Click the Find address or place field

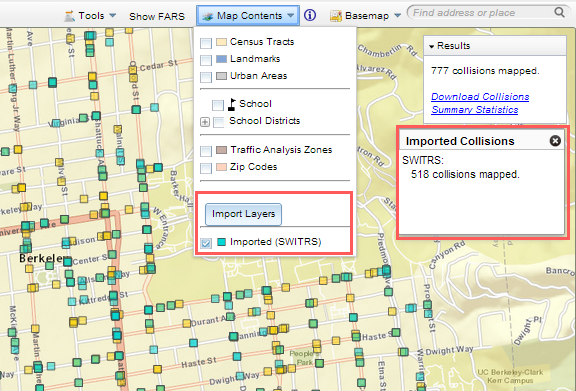pos(481,13)
